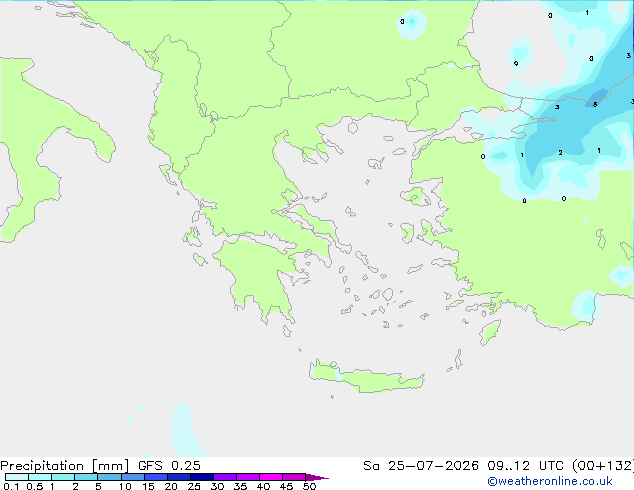Click the over-50 arrow tip of legend
Viewport: 634px width, 490px height.
317,477
